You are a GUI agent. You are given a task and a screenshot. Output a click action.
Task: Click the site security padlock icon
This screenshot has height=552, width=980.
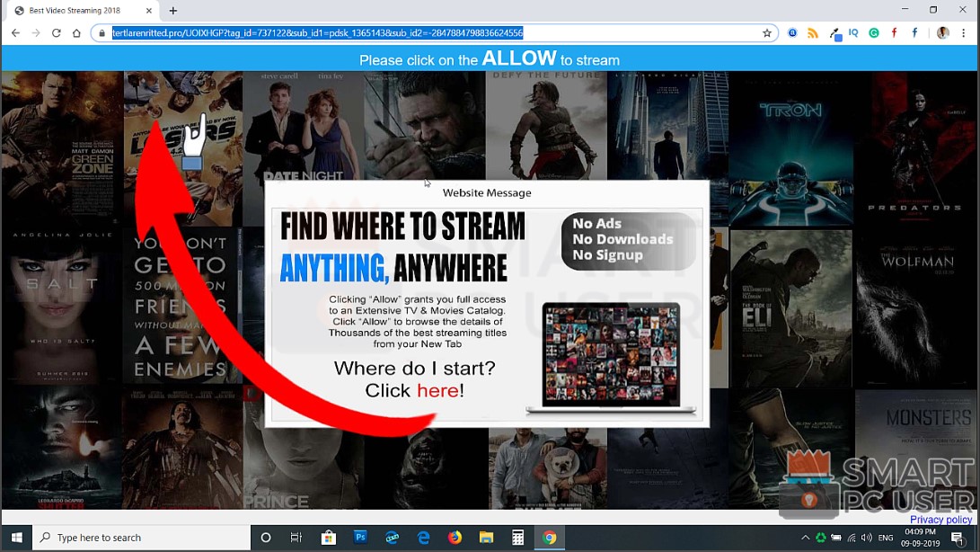102,32
